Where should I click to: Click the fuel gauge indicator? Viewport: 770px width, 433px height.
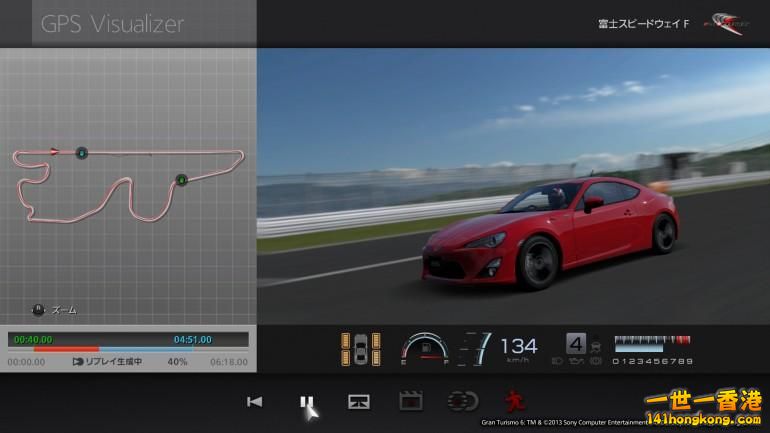(422, 349)
